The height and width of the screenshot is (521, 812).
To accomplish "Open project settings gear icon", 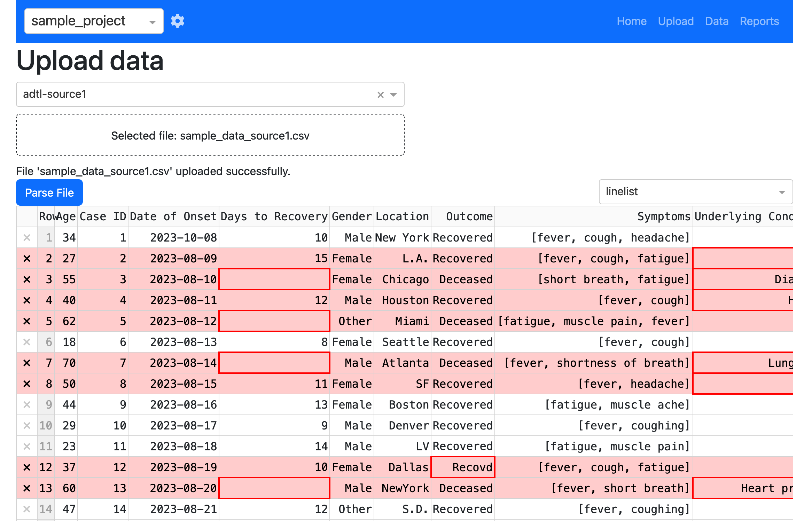I will [178, 21].
